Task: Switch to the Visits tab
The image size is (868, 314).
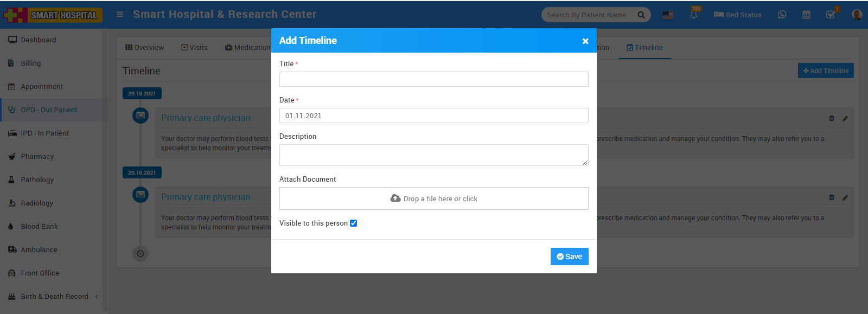Action: coord(194,47)
